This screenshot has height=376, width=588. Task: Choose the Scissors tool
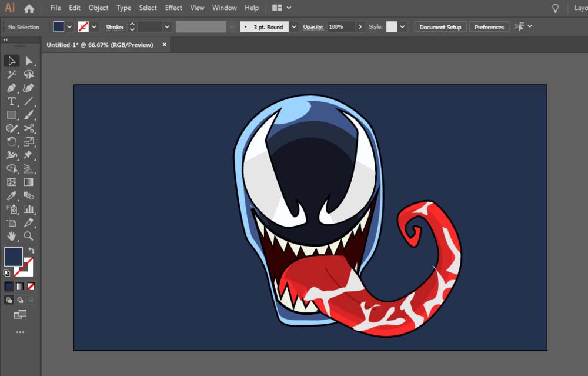(29, 128)
